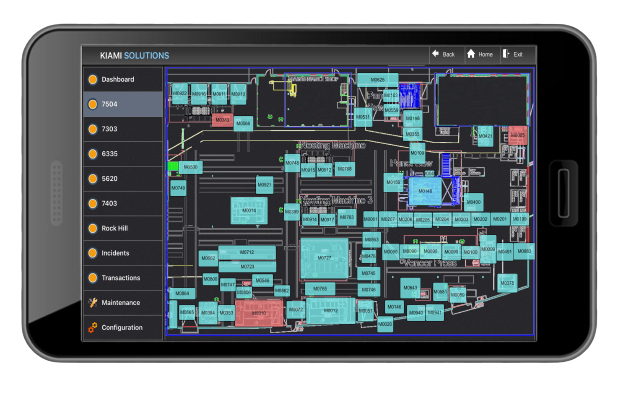This screenshot has height=400, width=623.
Task: Open the Rock Hill location
Action: pos(121,228)
